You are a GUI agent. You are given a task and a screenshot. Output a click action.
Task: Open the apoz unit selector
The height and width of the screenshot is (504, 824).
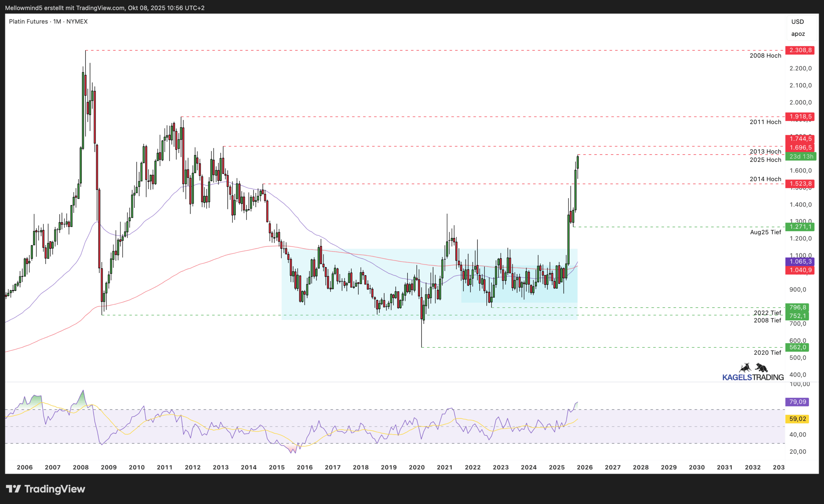click(798, 34)
